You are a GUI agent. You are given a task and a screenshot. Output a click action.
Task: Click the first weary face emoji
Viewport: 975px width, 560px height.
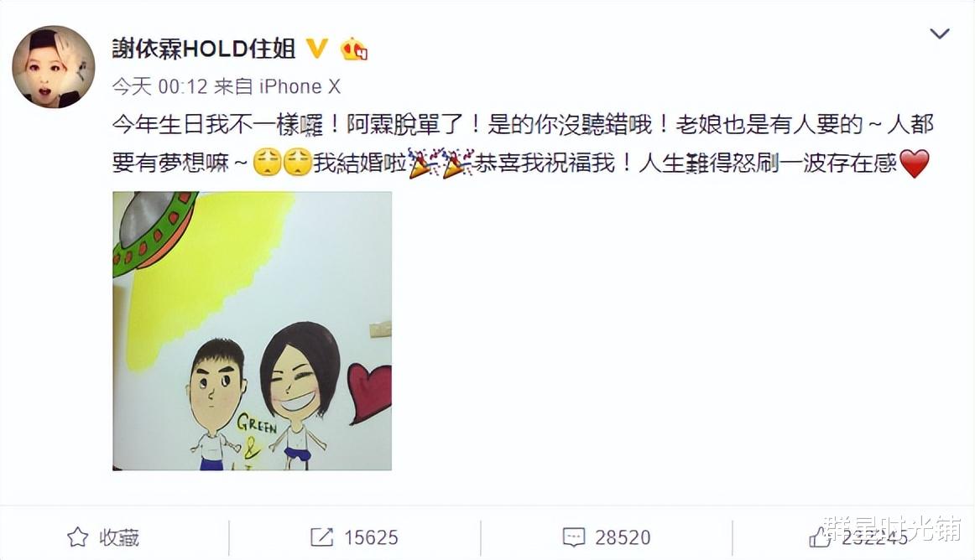coord(267,163)
